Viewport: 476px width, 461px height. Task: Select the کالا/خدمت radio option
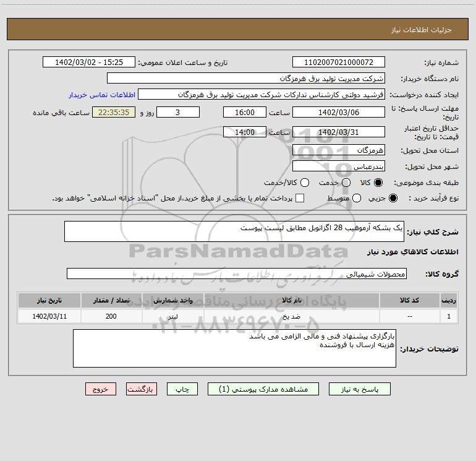pos(305,183)
